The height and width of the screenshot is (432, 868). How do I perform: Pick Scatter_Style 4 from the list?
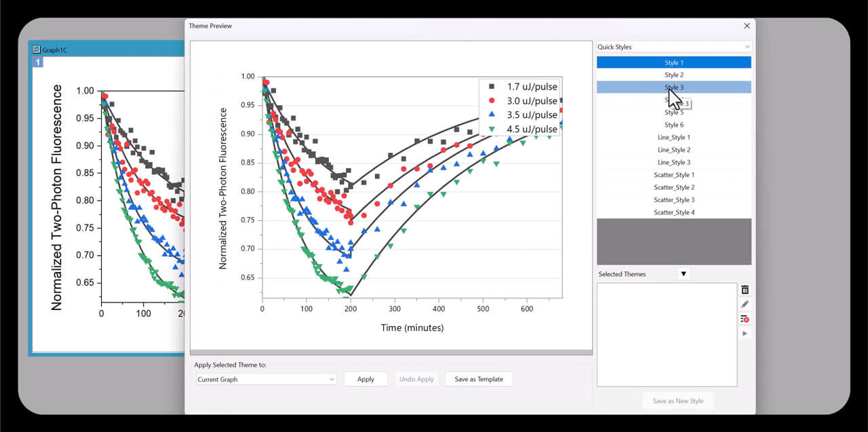click(673, 212)
